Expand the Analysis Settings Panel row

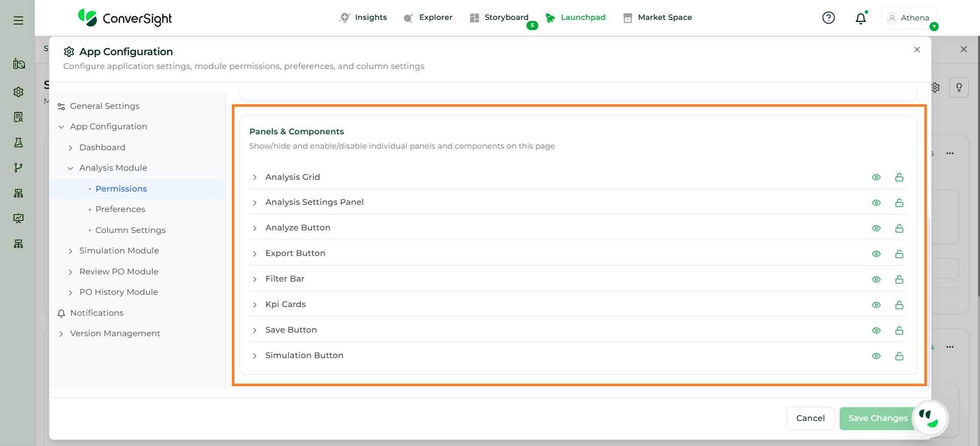(x=254, y=203)
